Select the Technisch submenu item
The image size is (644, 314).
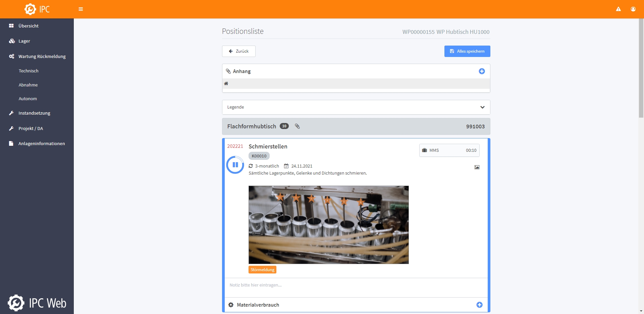tap(29, 71)
